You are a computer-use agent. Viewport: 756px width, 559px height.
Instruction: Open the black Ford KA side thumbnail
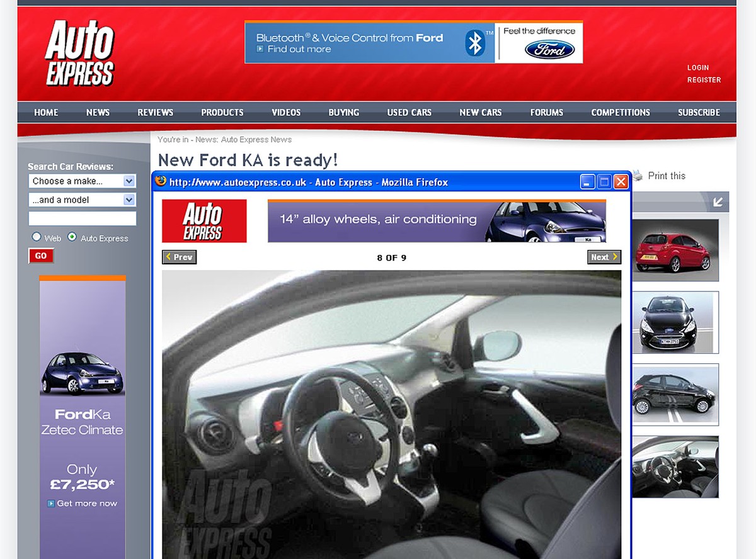(675, 395)
